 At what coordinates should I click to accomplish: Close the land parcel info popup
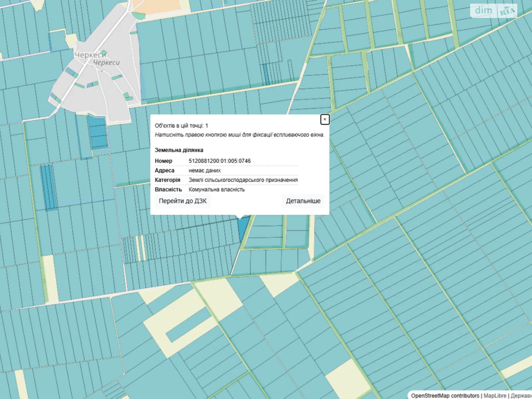[325, 119]
